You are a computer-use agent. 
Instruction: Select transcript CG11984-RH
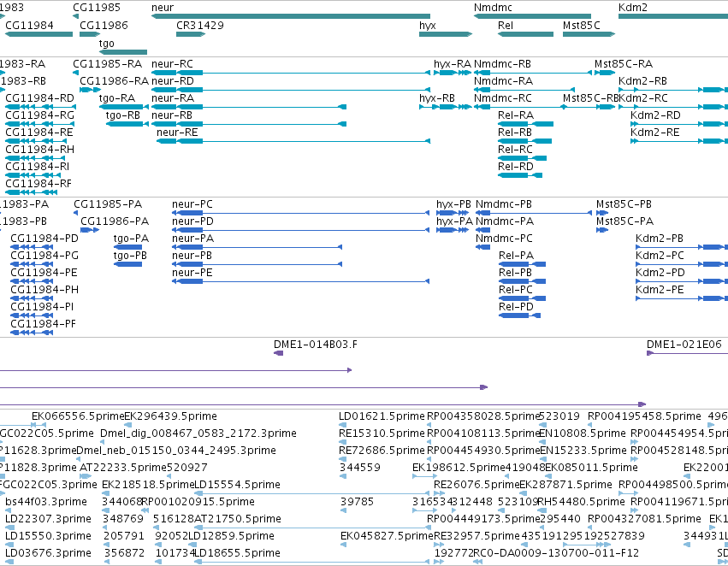point(35,158)
